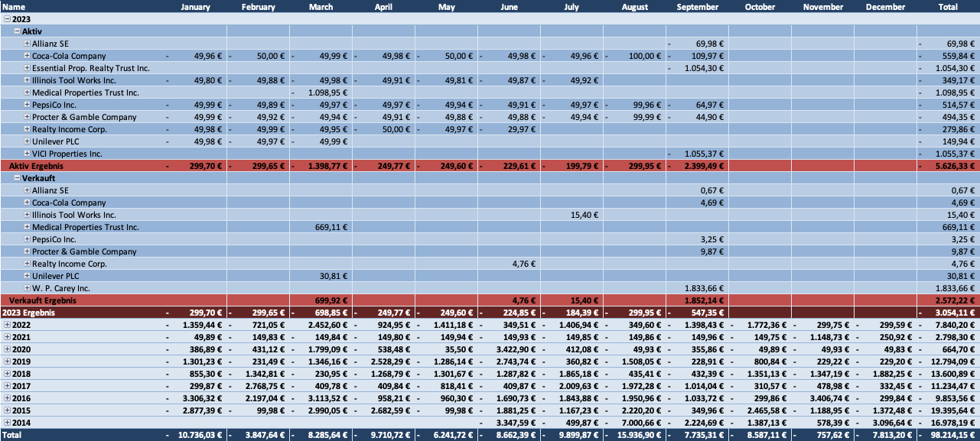Click the grand total cell 98.214,15 €
Screen dimensions: 980x441
(x=948, y=435)
